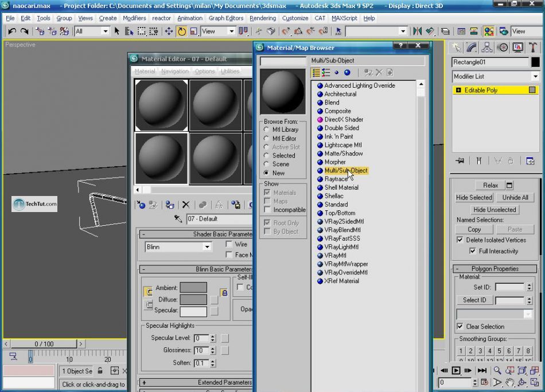Play the animation
This screenshot has width=545, height=392.
(x=456, y=370)
